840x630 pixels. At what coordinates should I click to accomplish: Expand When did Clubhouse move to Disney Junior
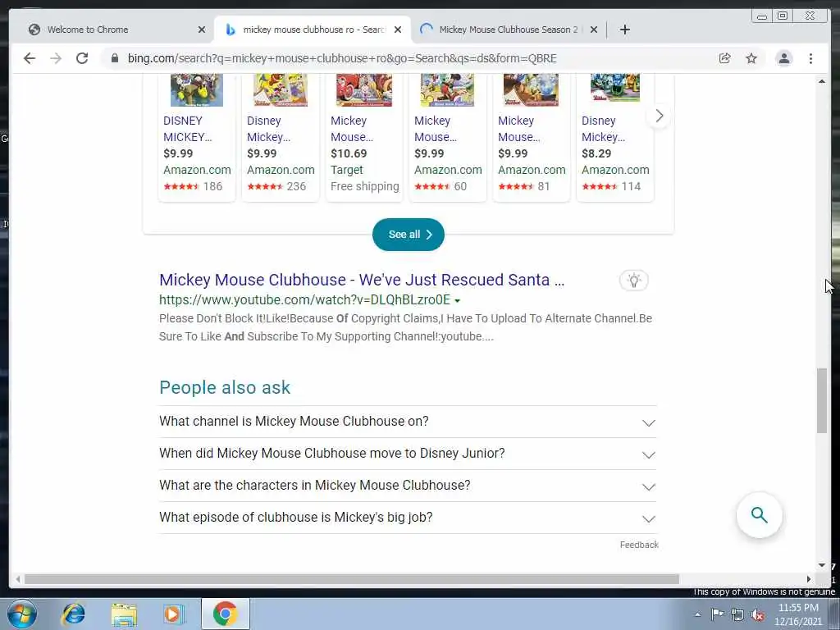point(408,454)
